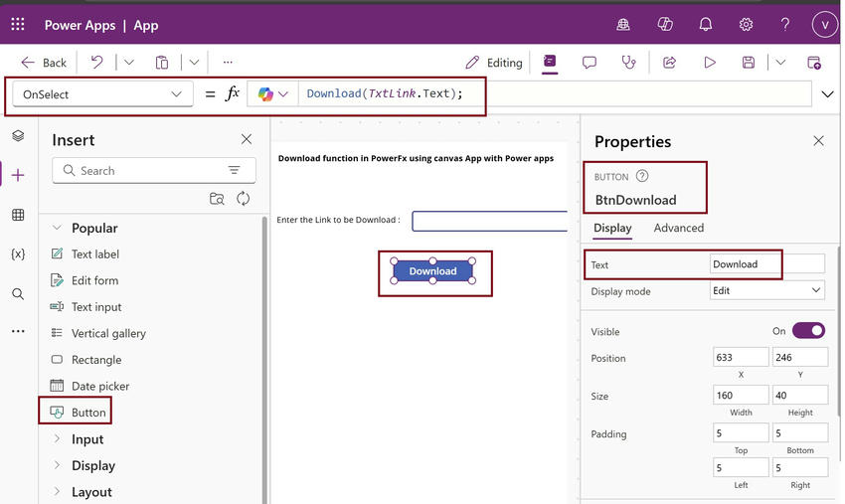Undo the last action

click(97, 62)
